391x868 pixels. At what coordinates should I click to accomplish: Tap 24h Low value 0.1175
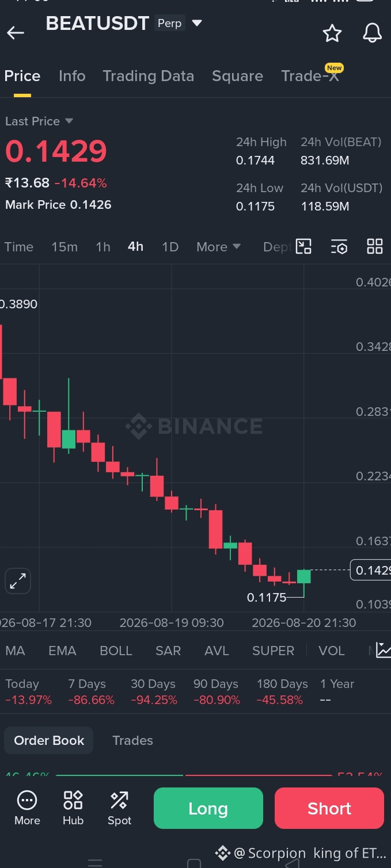(x=255, y=207)
